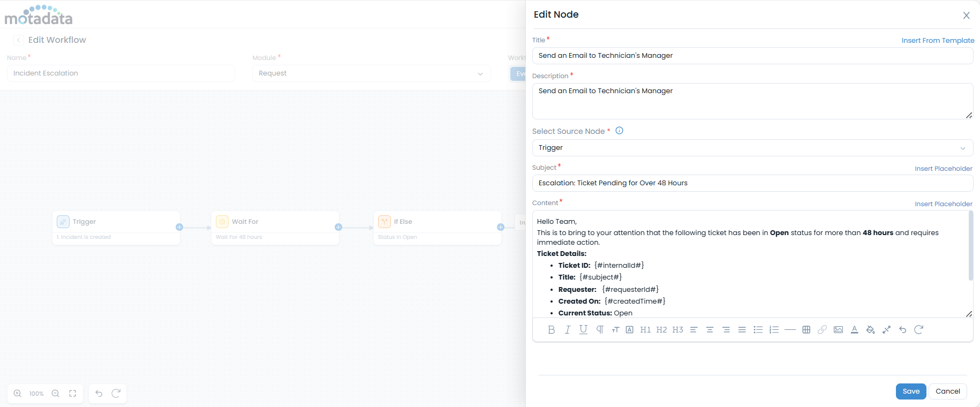The image size is (980, 407).
Task: Apply H3 heading style
Action: click(x=678, y=330)
